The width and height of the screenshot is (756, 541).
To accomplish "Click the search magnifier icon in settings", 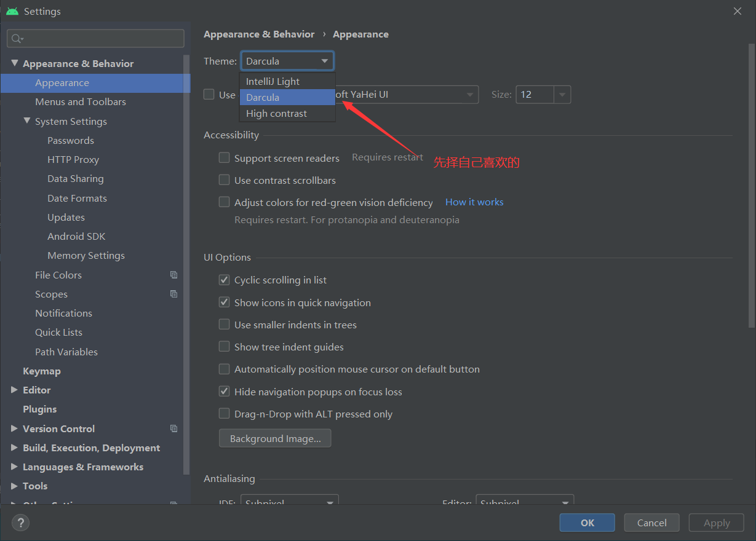I will (17, 39).
